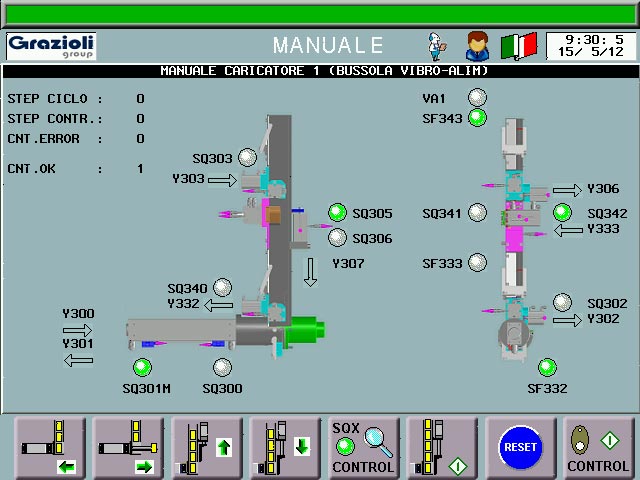Select the green SQ342 sensor indicator
The width and height of the screenshot is (640, 480).
pos(562,213)
